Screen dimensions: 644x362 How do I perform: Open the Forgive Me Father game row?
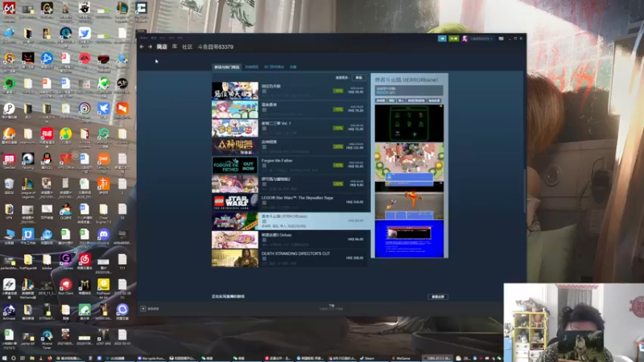click(x=289, y=165)
